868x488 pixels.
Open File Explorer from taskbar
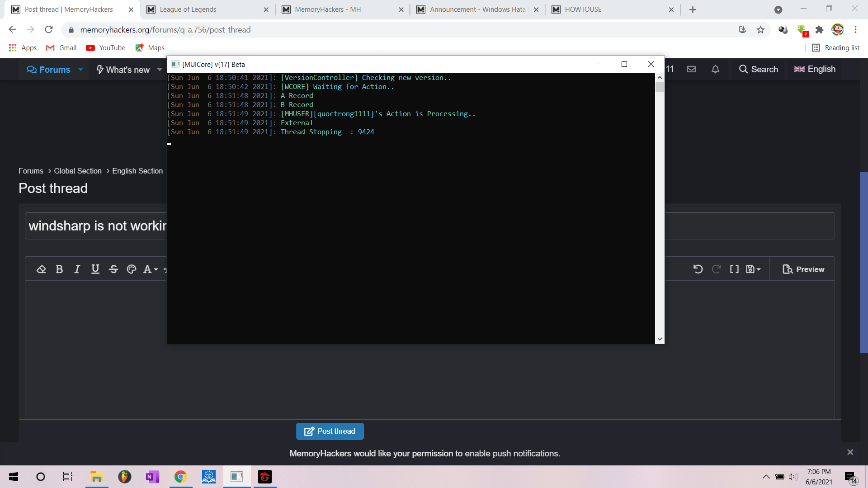96,477
